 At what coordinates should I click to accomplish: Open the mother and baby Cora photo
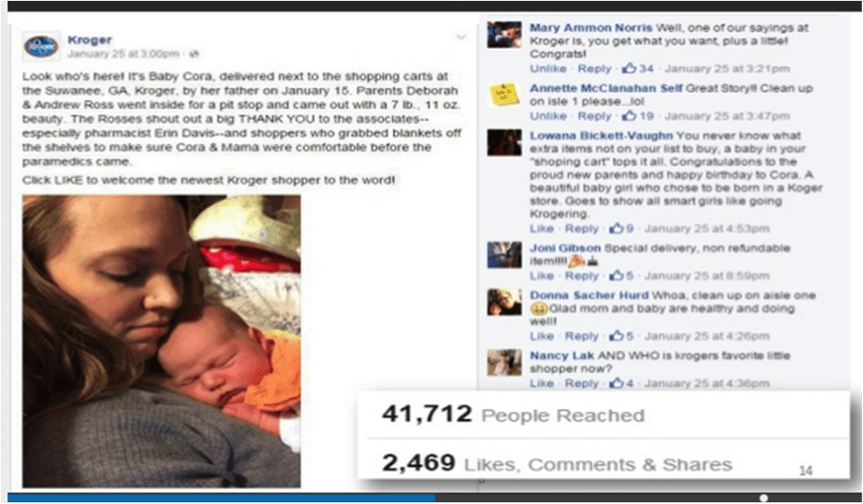[x=161, y=341]
